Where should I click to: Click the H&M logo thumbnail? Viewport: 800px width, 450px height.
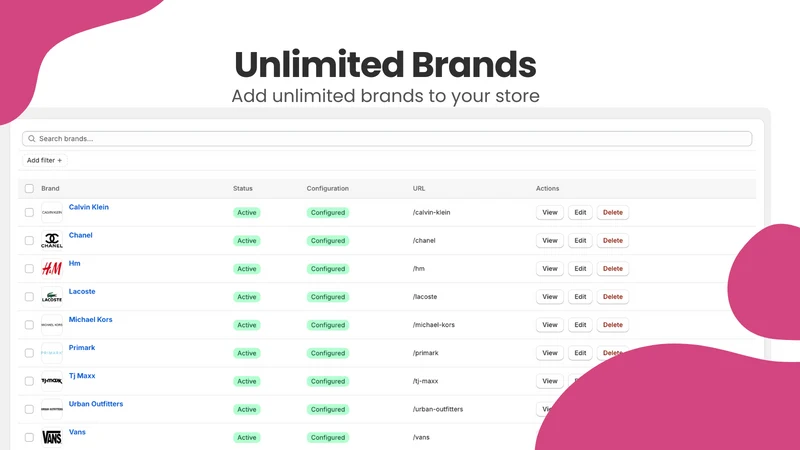[x=52, y=268]
